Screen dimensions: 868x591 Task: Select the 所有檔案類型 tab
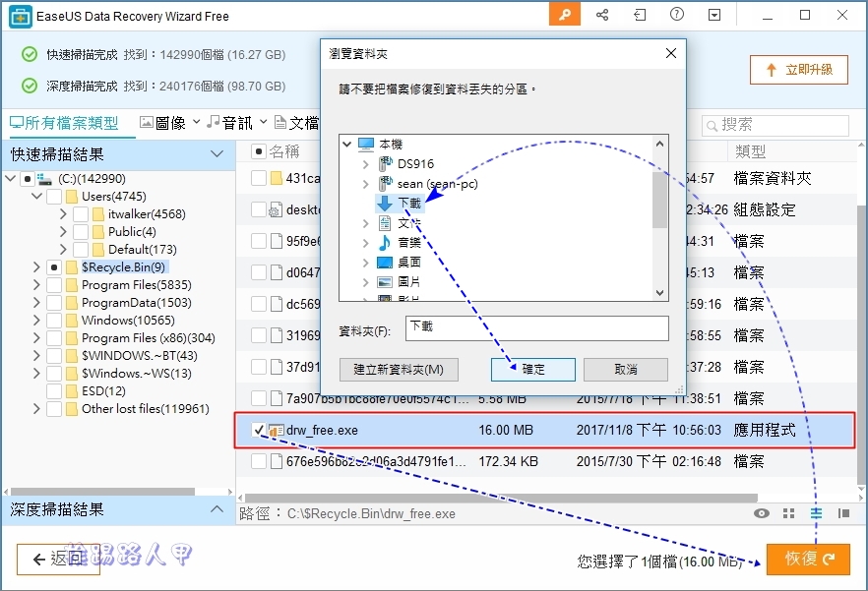pyautogui.click(x=64, y=123)
